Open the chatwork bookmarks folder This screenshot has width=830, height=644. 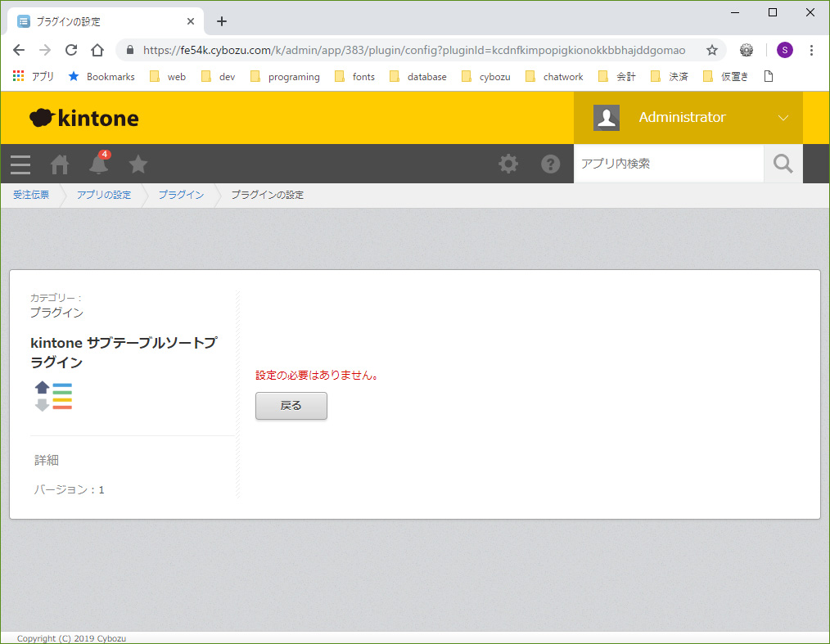(554, 77)
